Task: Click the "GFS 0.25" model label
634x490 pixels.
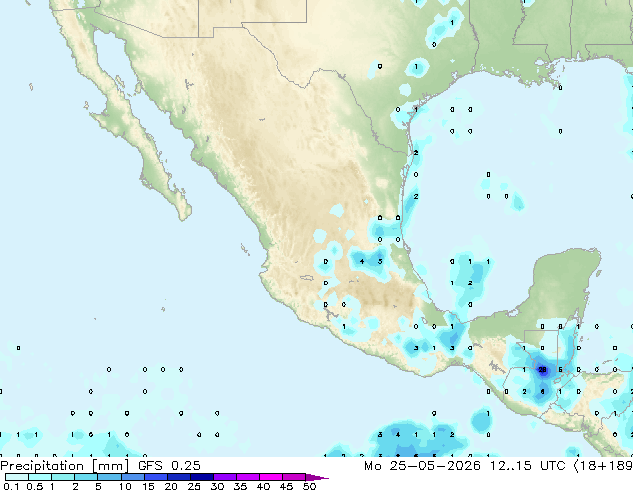Action: [169, 466]
